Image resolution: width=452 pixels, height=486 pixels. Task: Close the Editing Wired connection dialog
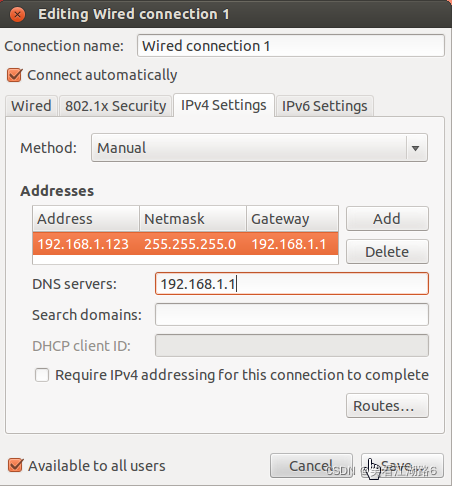coord(17,14)
